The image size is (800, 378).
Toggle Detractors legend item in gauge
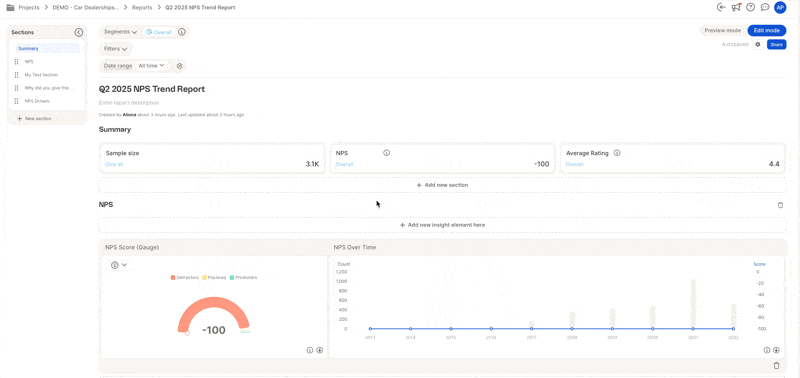[x=185, y=278]
